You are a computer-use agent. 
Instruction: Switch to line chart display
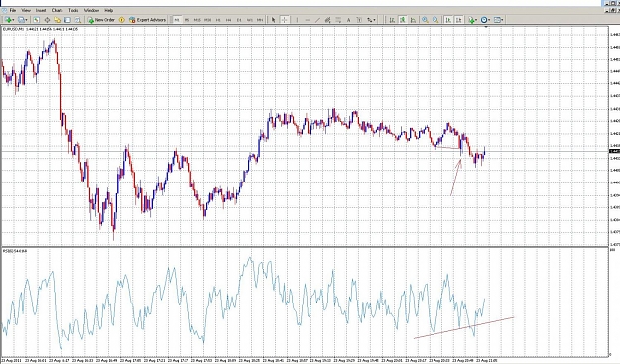[x=413, y=20]
